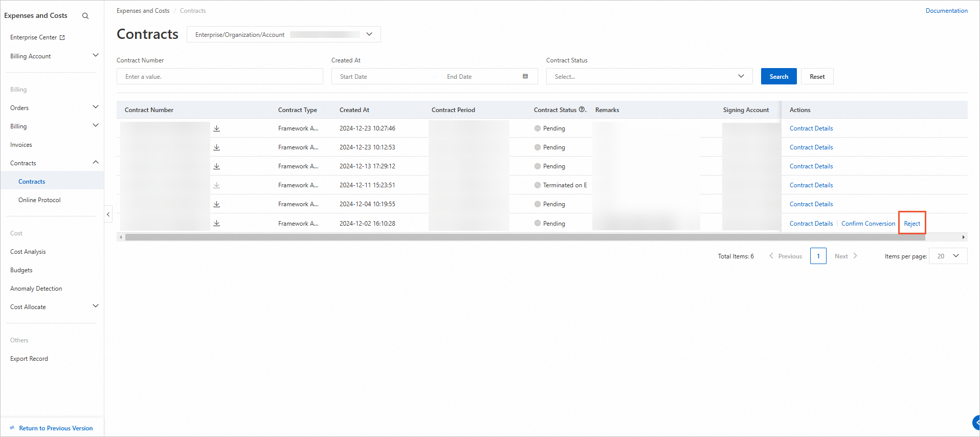
Task: Open Contract Details for 2024-12-04 row
Action: click(x=811, y=204)
